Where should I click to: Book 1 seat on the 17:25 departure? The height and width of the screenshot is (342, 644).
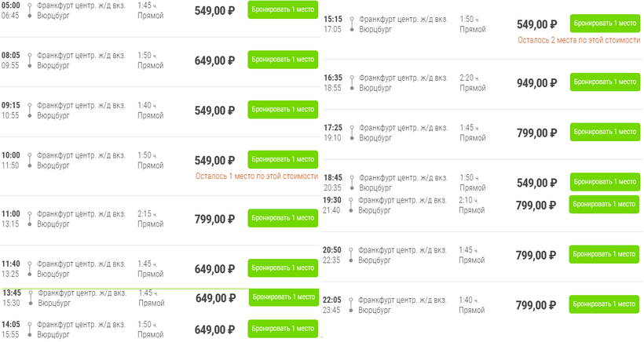coord(604,132)
